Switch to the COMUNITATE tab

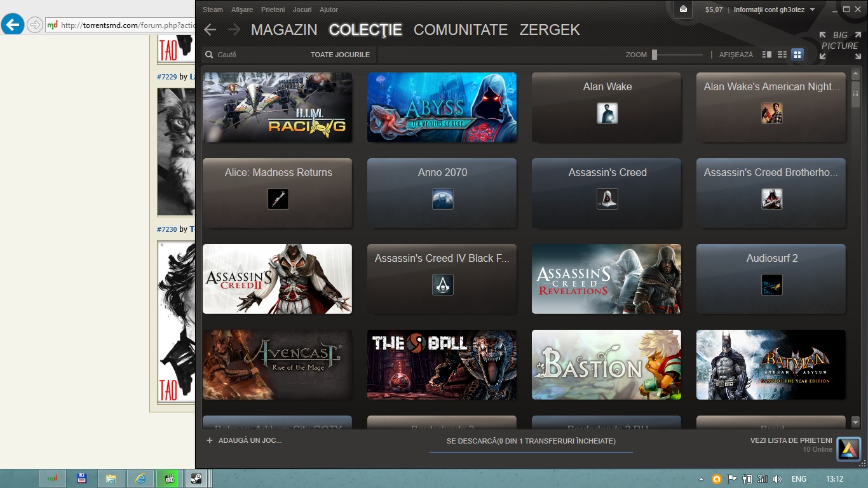point(461,30)
